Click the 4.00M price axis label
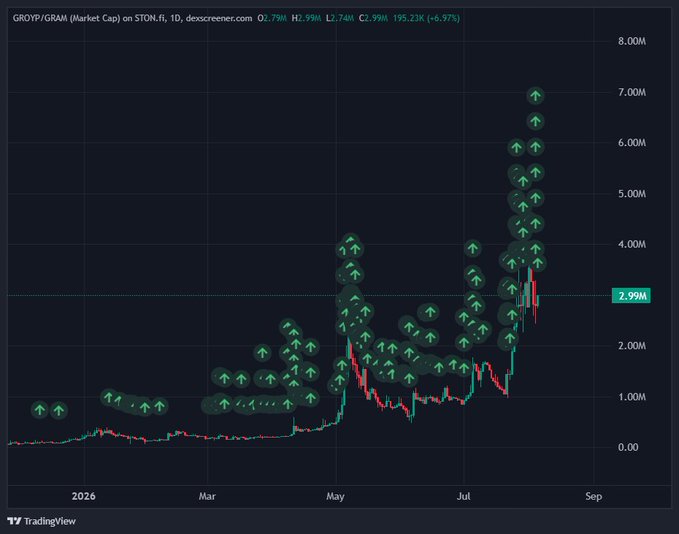The image size is (679, 534). click(632, 244)
